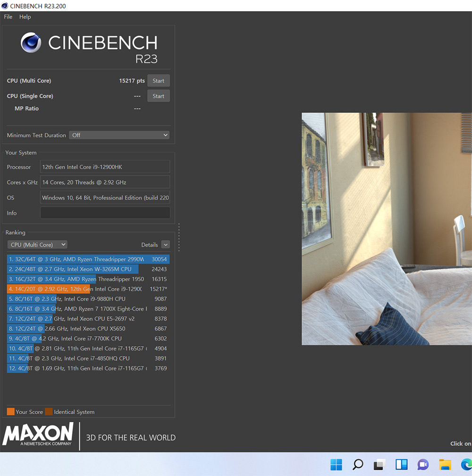
Task: Click the 15217 pts multi core score
Action: click(132, 81)
